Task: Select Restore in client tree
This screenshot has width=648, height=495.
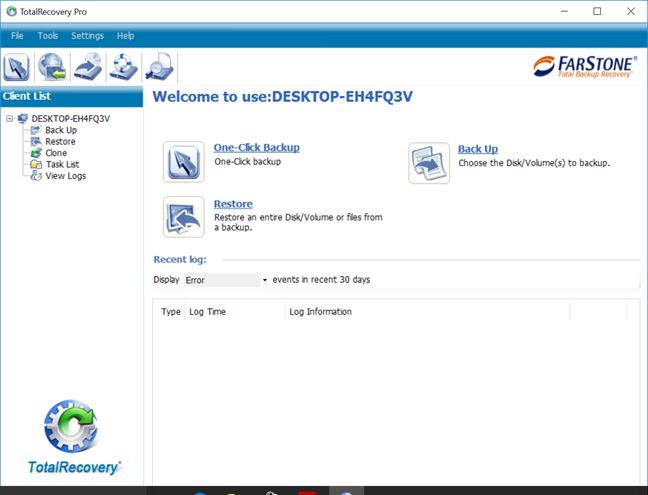Action: pos(60,142)
